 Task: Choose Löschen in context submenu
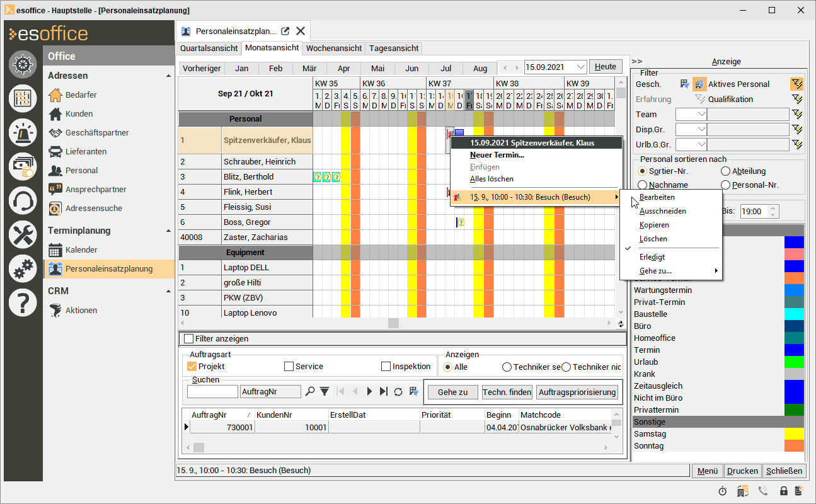click(x=671, y=239)
